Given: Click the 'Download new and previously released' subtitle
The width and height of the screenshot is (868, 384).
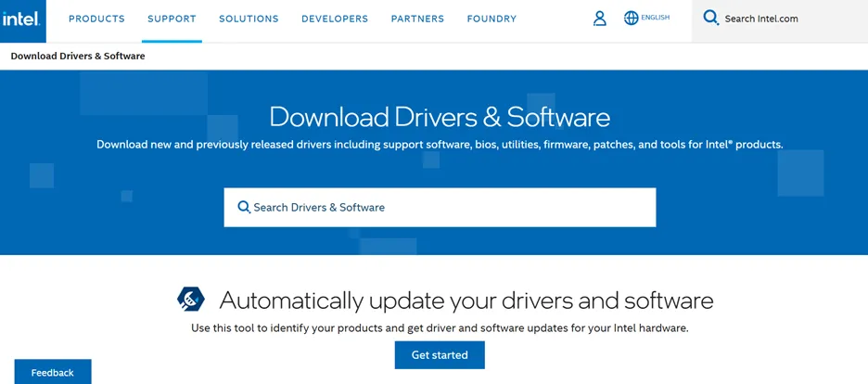Looking at the screenshot, I should (x=440, y=145).
